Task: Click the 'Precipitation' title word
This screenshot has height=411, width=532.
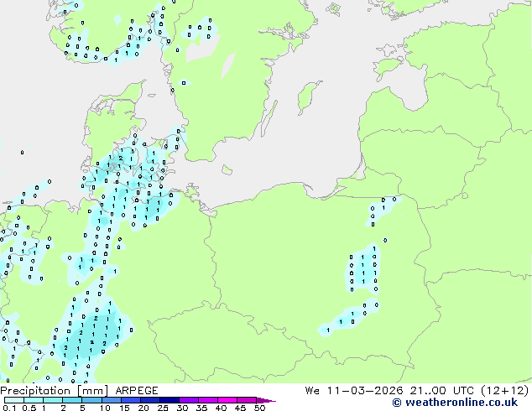Action: click(35, 391)
